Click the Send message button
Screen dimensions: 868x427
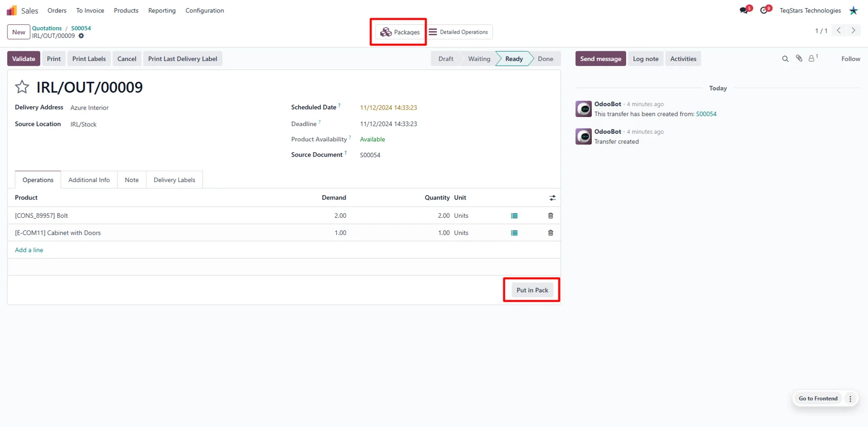coord(601,59)
